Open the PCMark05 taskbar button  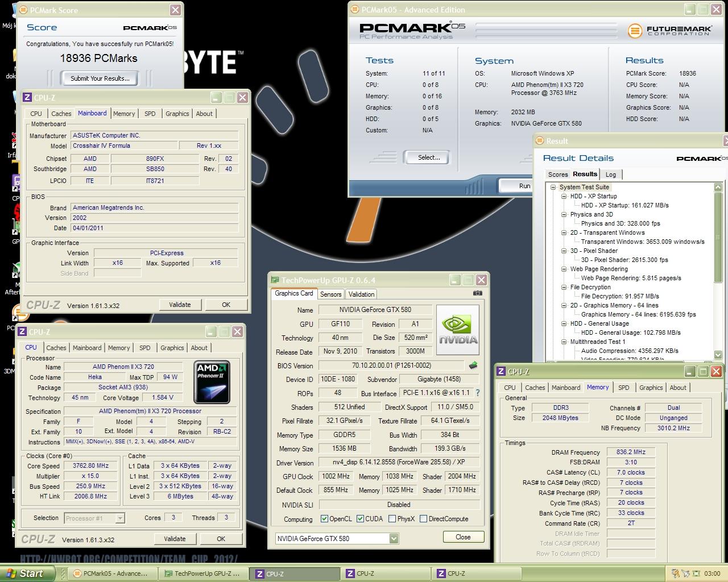click(111, 573)
